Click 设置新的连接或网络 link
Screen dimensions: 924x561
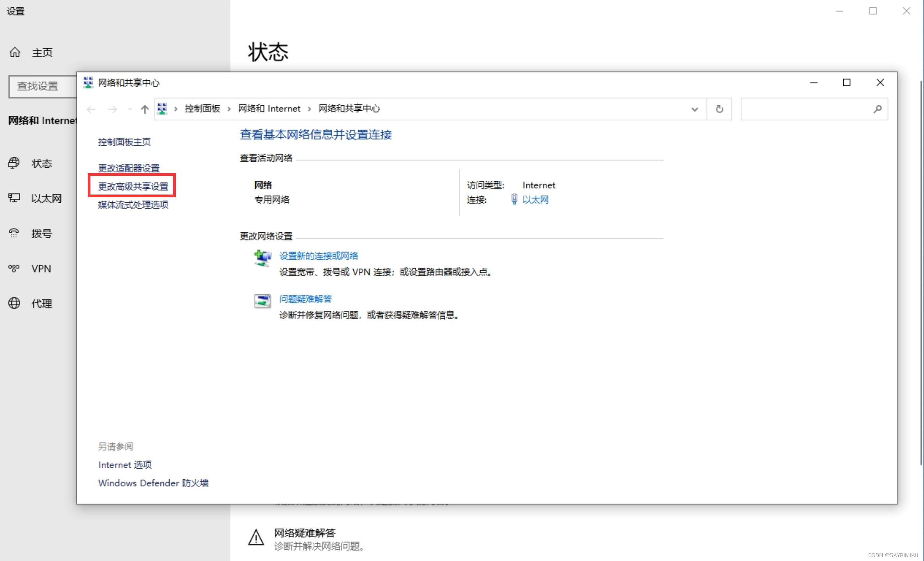pos(319,256)
